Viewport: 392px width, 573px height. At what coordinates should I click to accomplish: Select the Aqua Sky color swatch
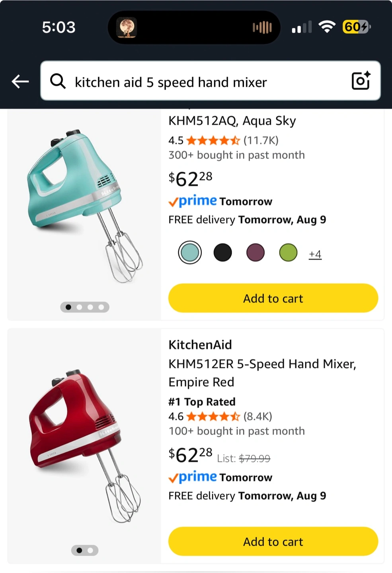point(190,253)
